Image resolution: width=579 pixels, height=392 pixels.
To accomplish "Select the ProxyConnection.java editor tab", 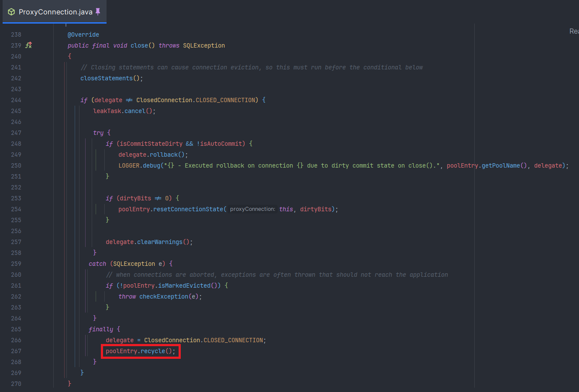I will [55, 12].
